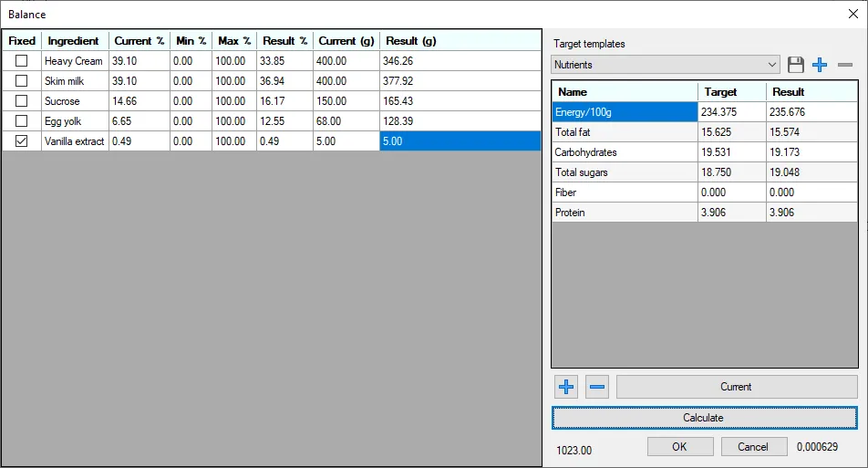Click the Result % column header

coord(284,40)
